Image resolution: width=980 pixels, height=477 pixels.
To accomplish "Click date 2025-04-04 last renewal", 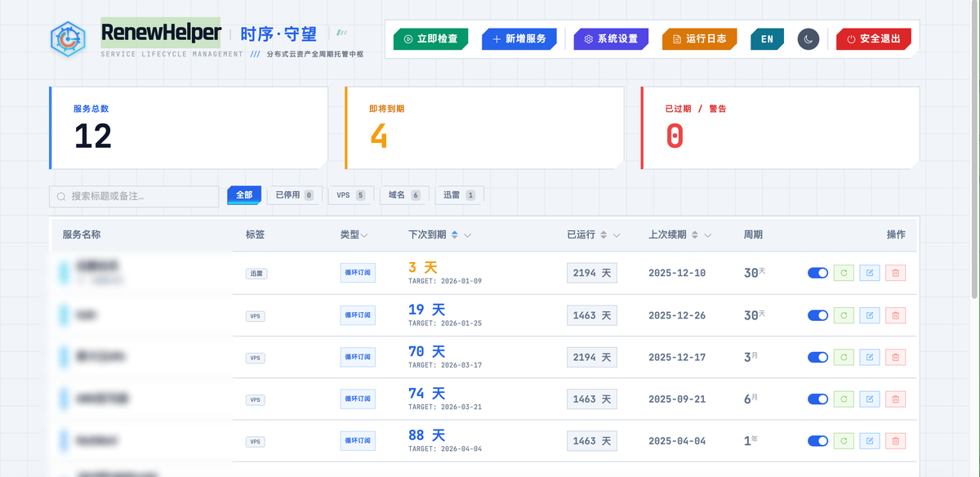I will click(x=677, y=441).
